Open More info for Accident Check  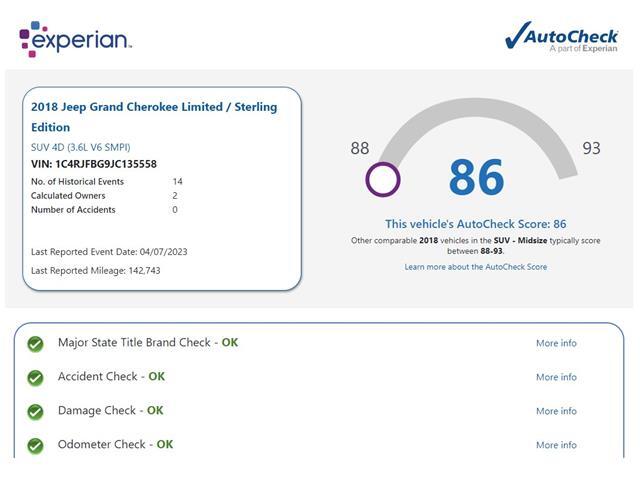point(556,377)
